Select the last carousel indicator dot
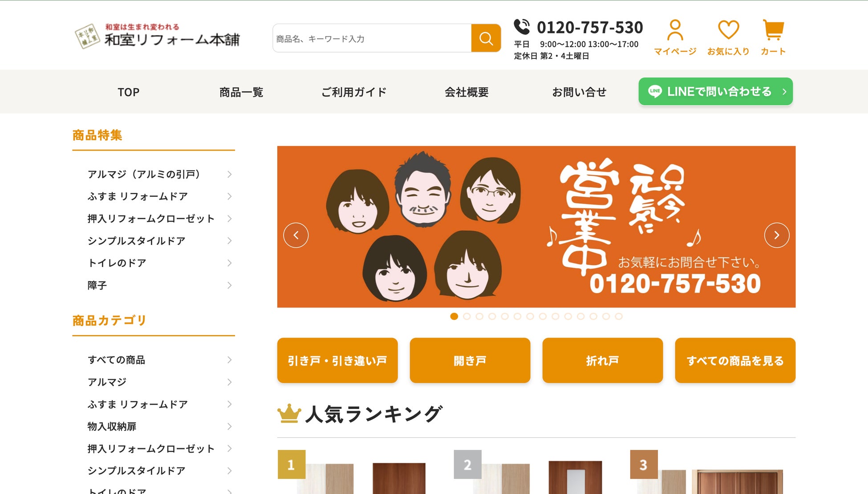 point(619,316)
